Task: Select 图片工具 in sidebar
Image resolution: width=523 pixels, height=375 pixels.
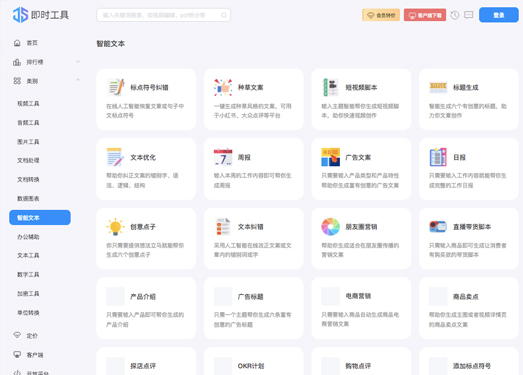Action: point(28,142)
